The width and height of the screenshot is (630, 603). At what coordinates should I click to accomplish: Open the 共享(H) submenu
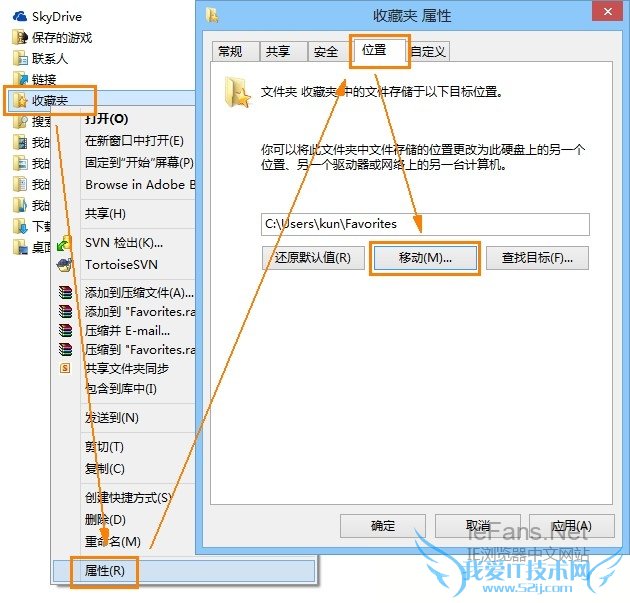click(x=105, y=213)
